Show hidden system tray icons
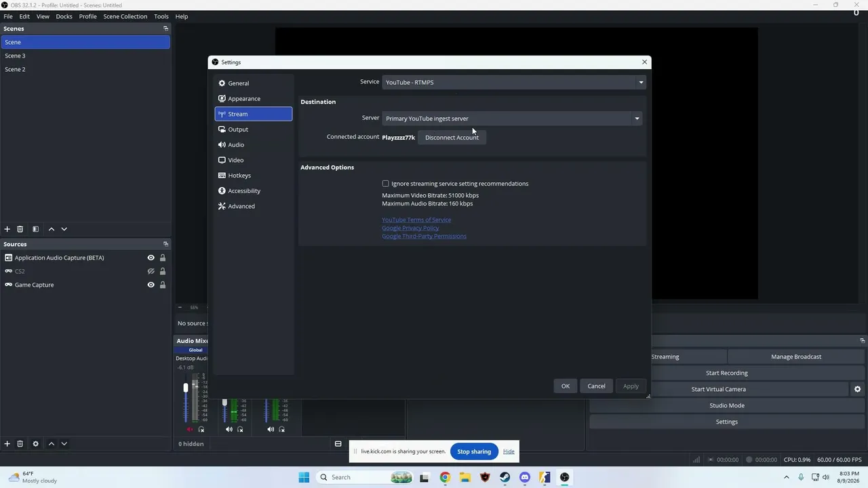 coord(787,477)
